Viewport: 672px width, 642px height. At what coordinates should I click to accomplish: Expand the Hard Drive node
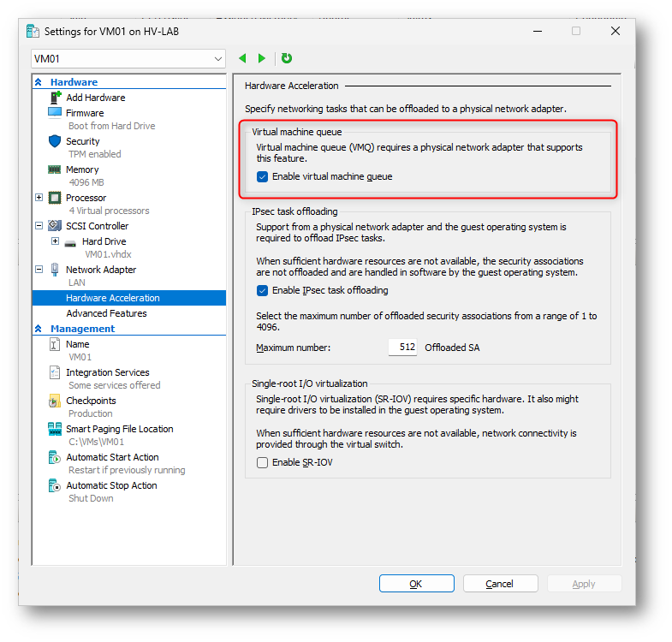coord(56,241)
